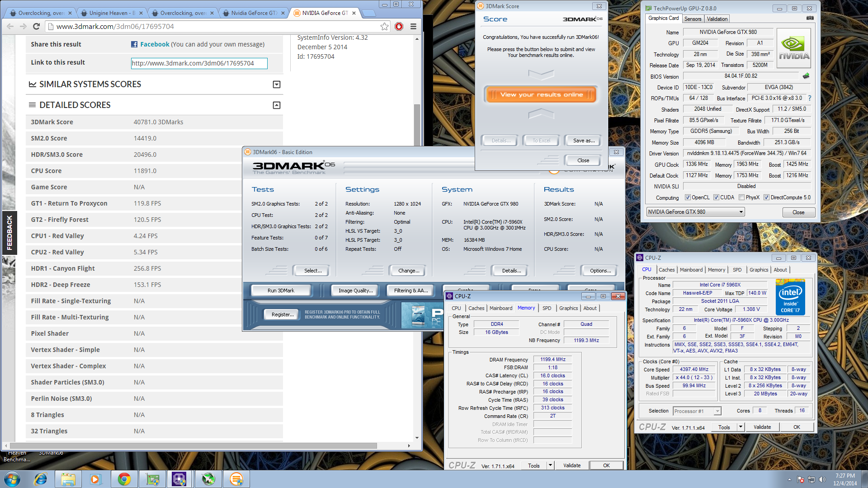Click the Action Center flag in tray

tap(801, 479)
